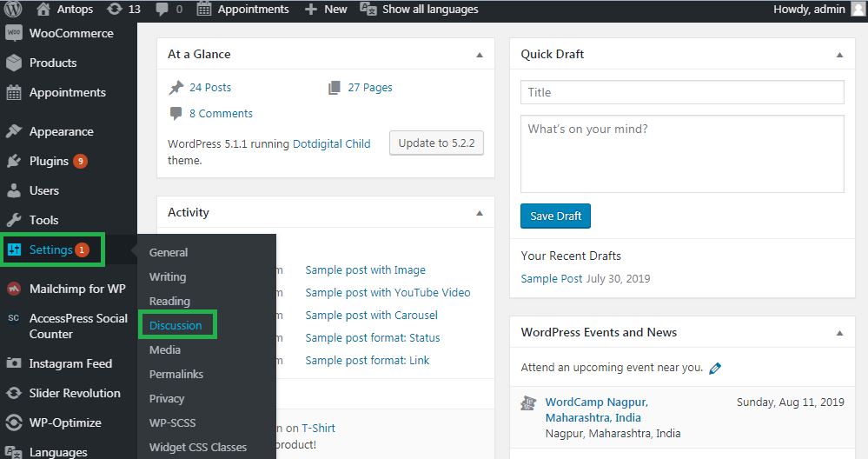Collapse the Quick Draft panel

click(x=840, y=55)
